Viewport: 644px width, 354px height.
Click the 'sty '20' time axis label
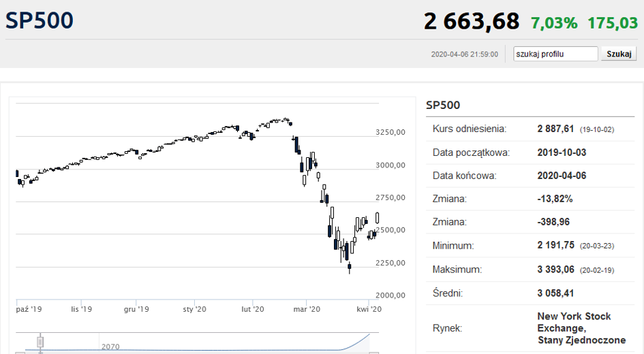point(195,309)
